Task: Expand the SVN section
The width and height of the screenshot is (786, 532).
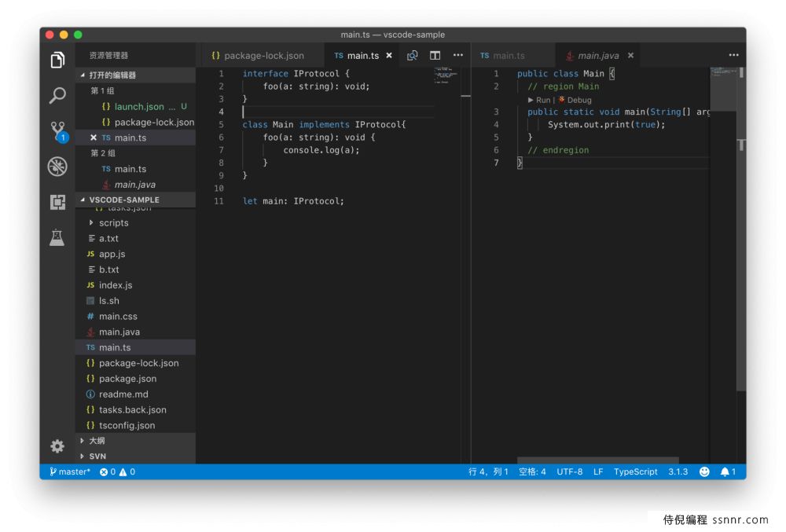Action: click(x=135, y=457)
